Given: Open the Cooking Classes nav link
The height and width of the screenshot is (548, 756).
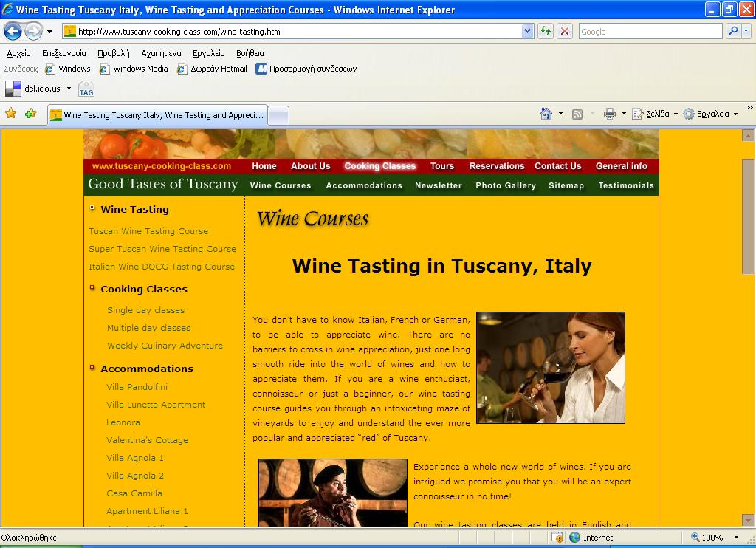Looking at the screenshot, I should tap(380, 166).
